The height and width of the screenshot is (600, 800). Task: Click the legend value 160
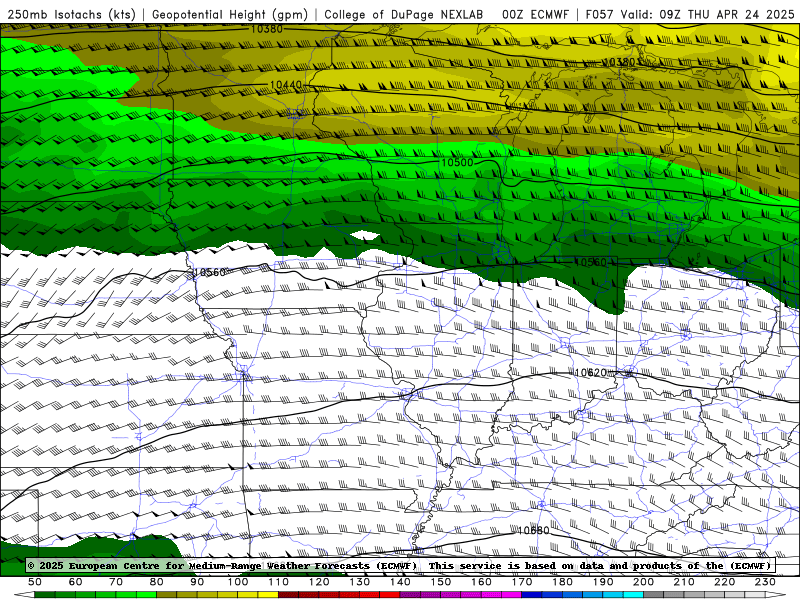point(481,582)
